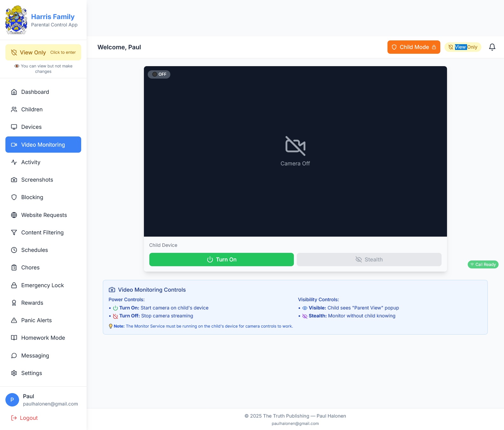Click the Website Requests globe icon

[x=14, y=215]
